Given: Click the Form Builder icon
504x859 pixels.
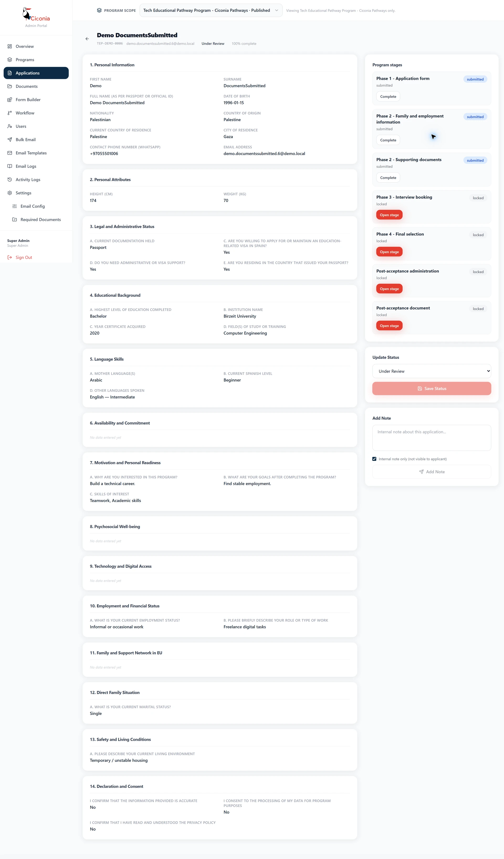Looking at the screenshot, I should coord(9,100).
